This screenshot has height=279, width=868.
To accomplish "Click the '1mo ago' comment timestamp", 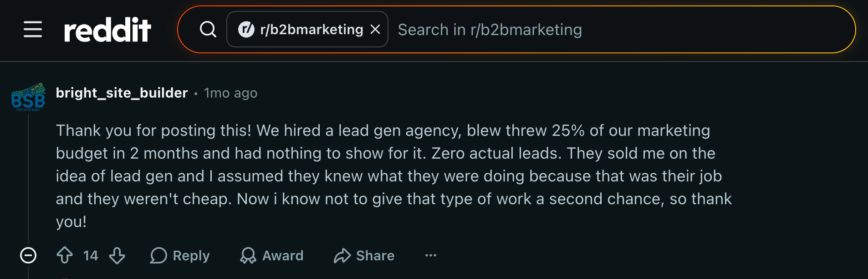I will click(230, 93).
